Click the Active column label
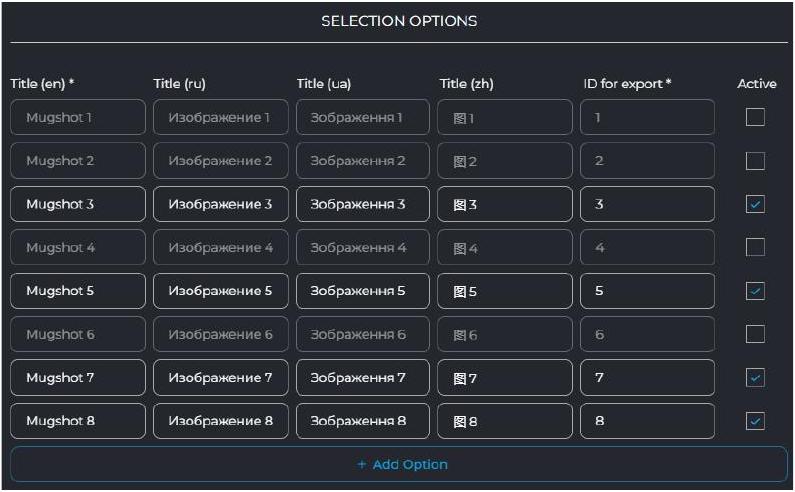Image resolution: width=795 pixels, height=492 pixels. pos(756,84)
